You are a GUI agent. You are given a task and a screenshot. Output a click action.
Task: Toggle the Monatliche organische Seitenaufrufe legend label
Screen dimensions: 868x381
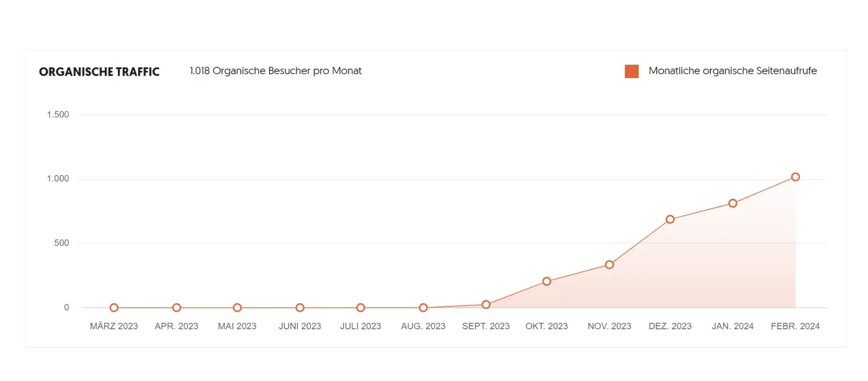click(x=732, y=71)
